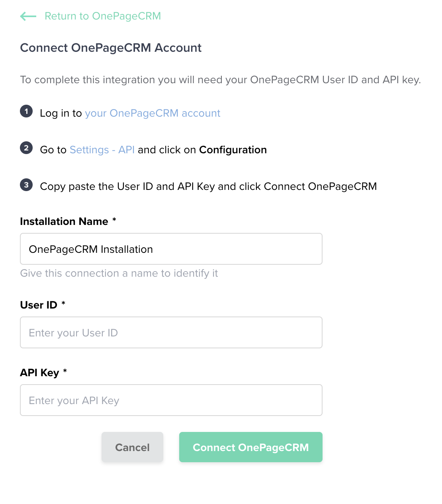Click the helper text under Installation Name

[119, 273]
